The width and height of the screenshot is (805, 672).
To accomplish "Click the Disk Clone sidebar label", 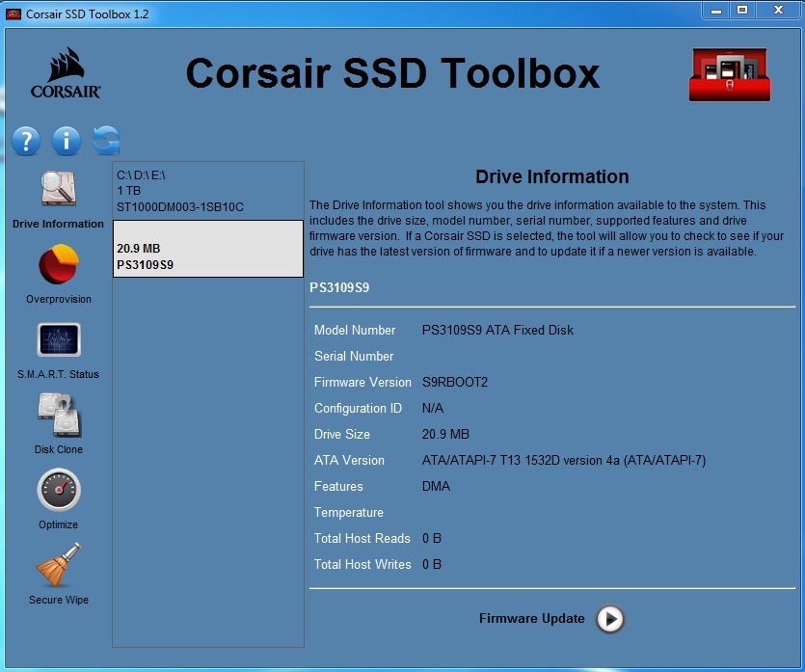I will coord(59,449).
